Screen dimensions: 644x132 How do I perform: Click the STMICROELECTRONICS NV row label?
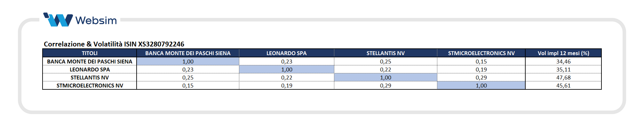pyautogui.click(x=90, y=86)
